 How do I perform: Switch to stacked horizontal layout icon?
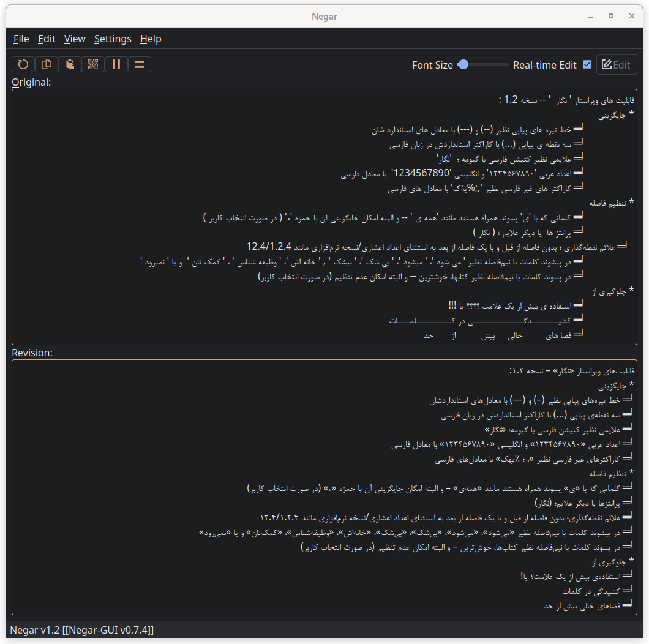coord(140,64)
